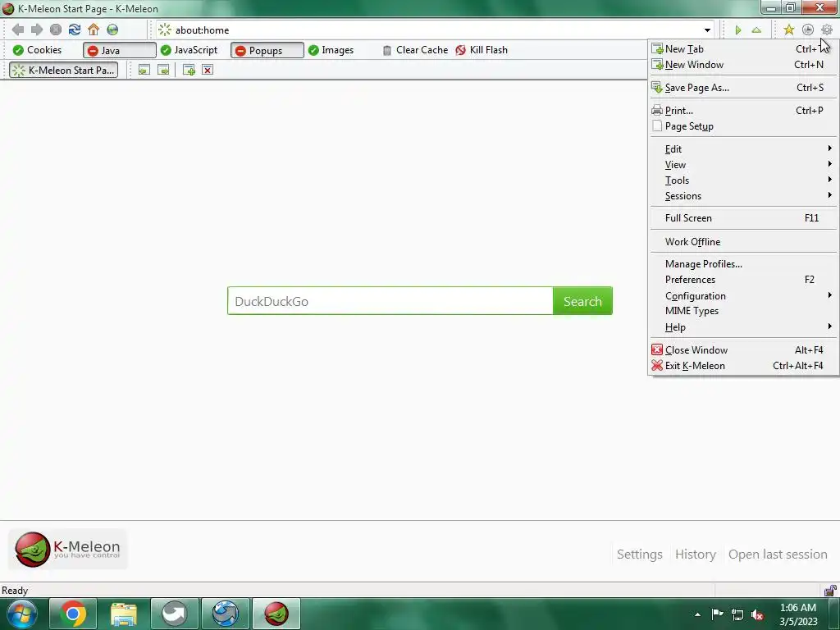Image resolution: width=840 pixels, height=630 pixels.
Task: Open Google Chrome from the taskbar
Action: 73,614
